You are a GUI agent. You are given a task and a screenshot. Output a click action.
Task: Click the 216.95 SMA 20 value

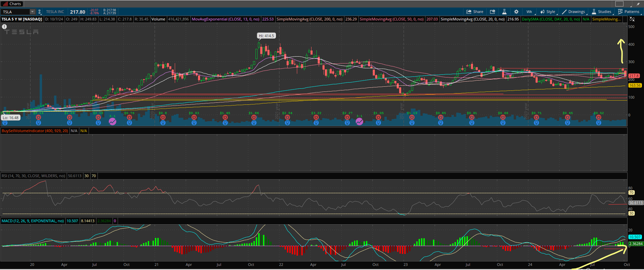point(513,19)
